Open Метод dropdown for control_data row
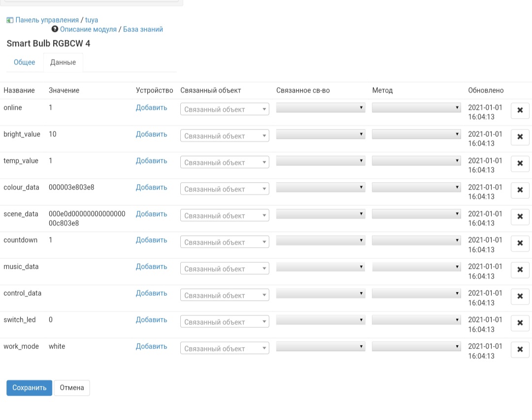The width and height of the screenshot is (532, 420). 416,294
